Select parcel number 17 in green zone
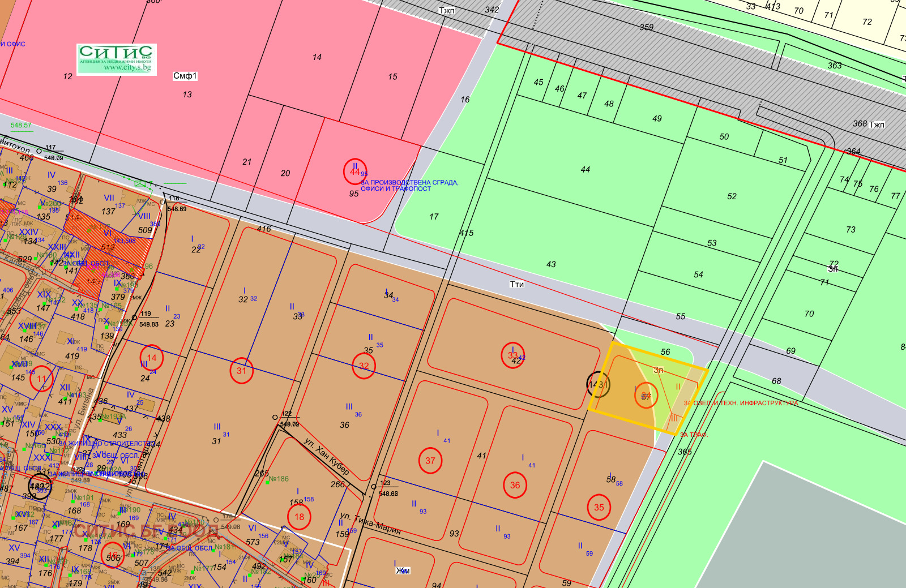This screenshot has width=906, height=588. point(434,216)
